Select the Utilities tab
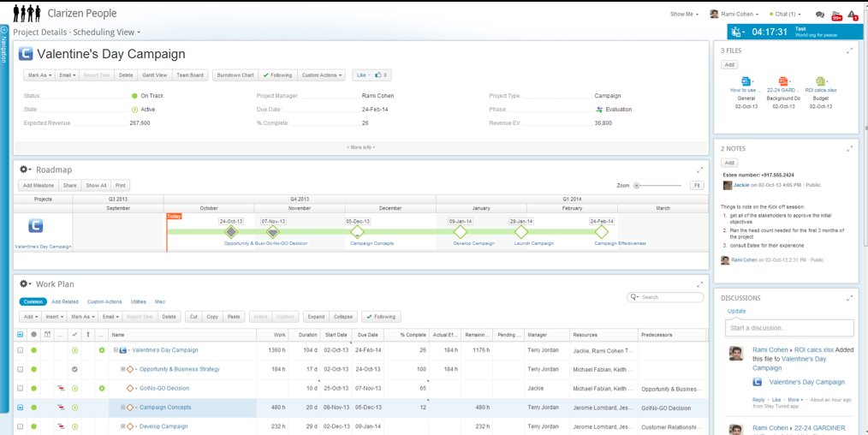Screen dimensions: 868x435 click(x=139, y=301)
